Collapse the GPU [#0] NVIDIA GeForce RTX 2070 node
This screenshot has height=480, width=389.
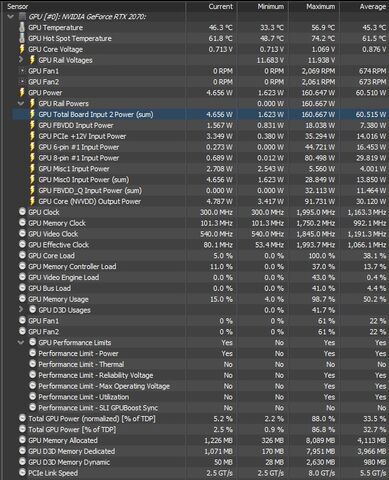(10, 16)
